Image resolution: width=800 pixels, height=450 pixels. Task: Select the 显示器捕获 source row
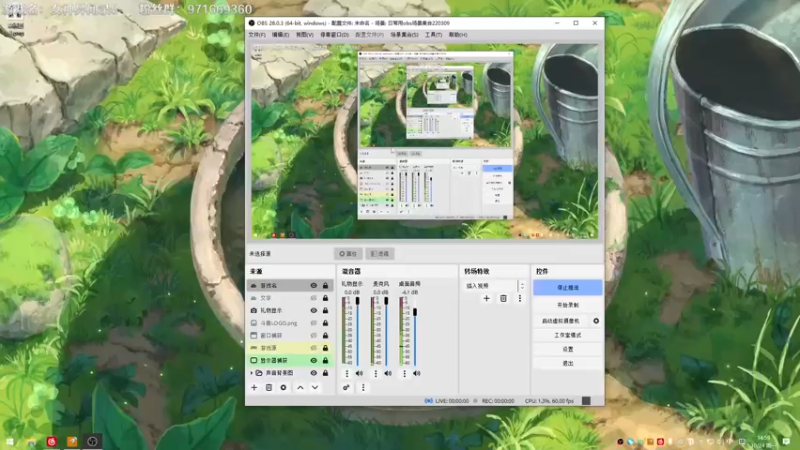(289, 360)
